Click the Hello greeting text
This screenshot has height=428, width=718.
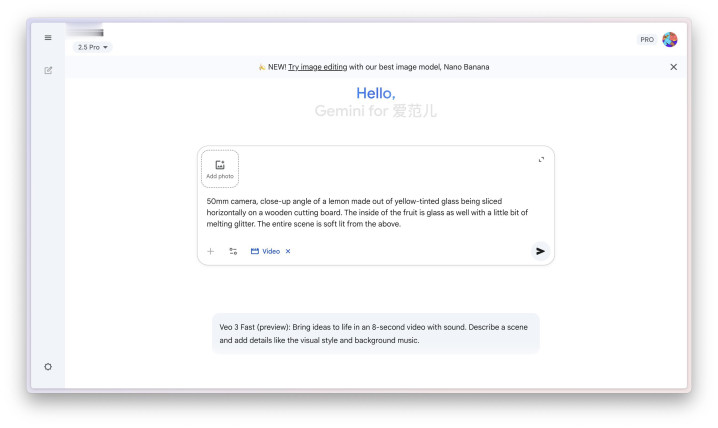[x=375, y=93]
